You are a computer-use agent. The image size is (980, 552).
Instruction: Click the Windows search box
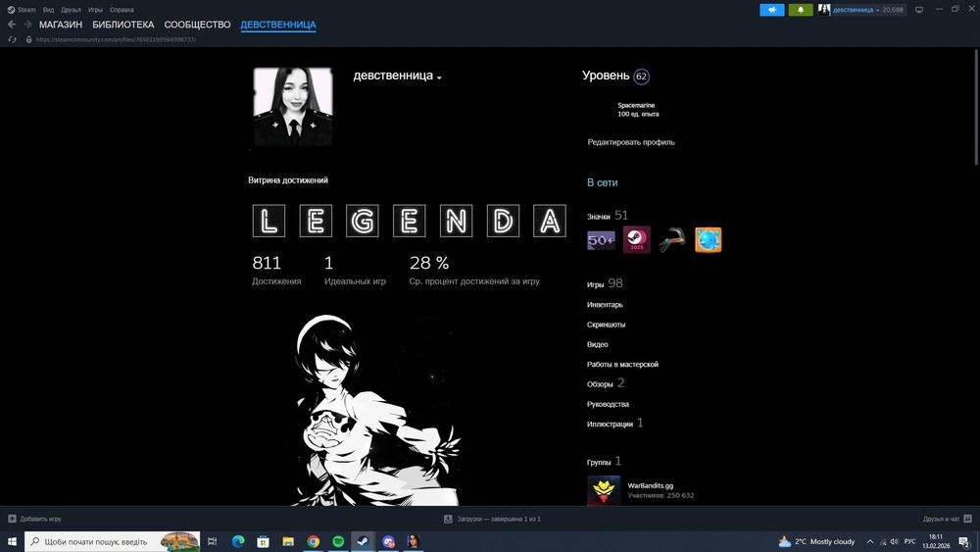pos(113,541)
